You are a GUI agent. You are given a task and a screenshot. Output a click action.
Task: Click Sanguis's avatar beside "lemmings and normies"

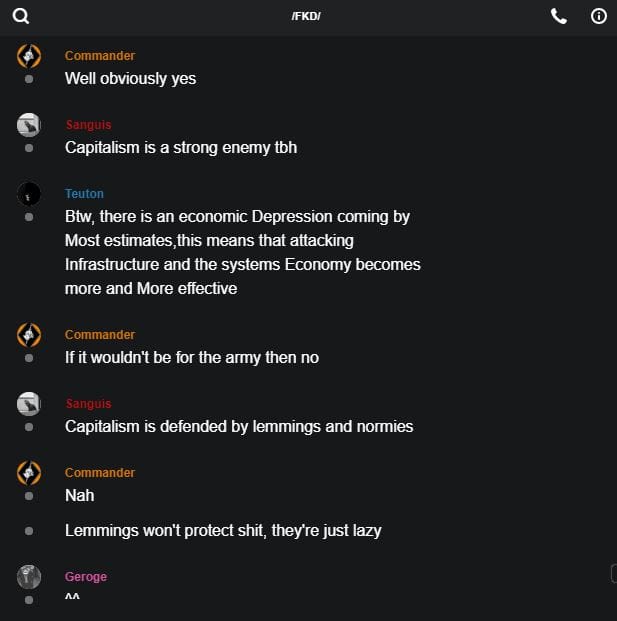click(x=29, y=404)
